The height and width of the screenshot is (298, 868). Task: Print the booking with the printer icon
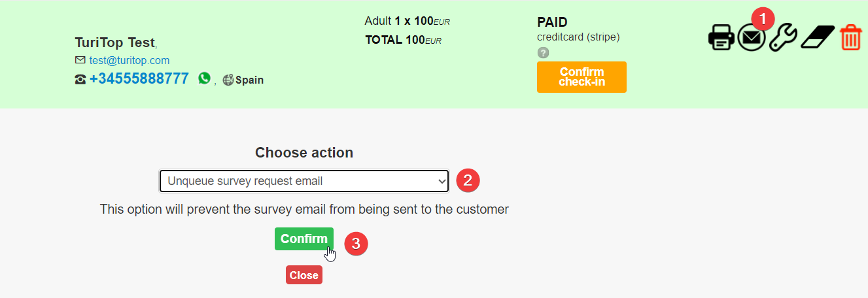(x=721, y=37)
